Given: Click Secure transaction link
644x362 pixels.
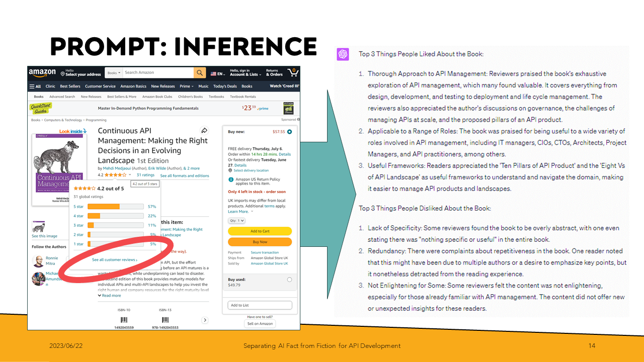Looking at the screenshot, I should tap(265, 253).
